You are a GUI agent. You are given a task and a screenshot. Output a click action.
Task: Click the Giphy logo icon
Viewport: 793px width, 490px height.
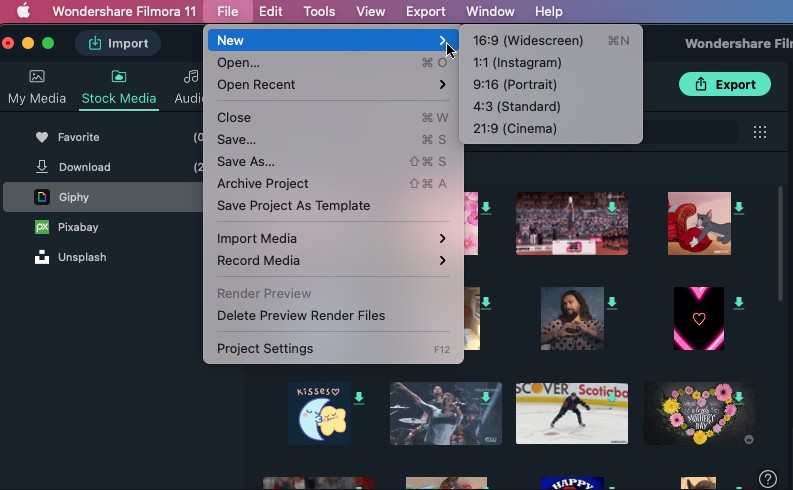coord(42,197)
